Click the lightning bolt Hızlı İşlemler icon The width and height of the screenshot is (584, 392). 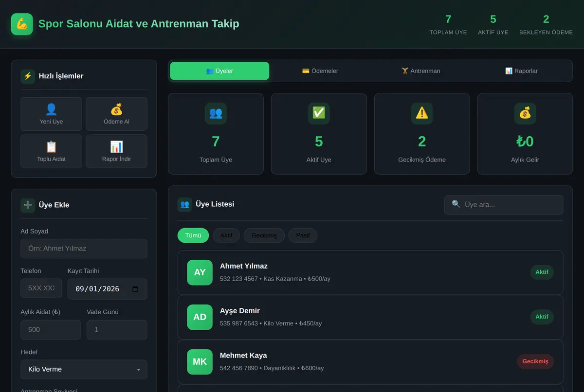pos(28,76)
